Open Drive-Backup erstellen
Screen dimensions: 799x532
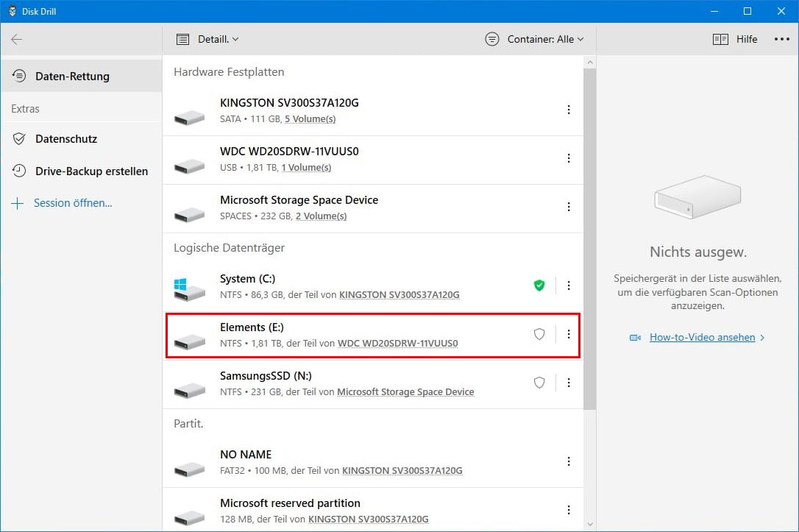point(82,171)
